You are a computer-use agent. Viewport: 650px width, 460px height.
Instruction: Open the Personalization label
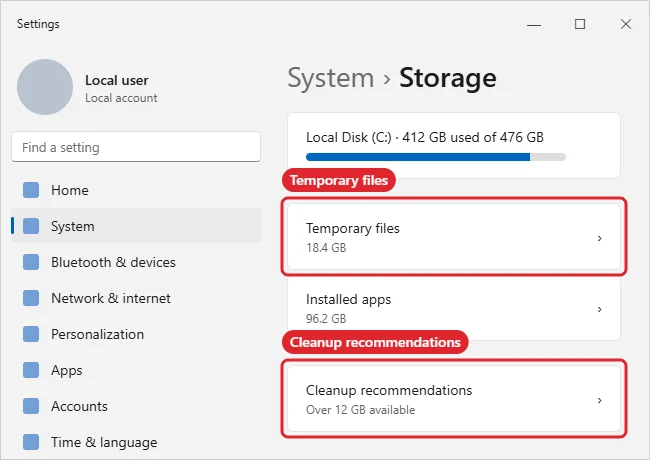coord(97,334)
